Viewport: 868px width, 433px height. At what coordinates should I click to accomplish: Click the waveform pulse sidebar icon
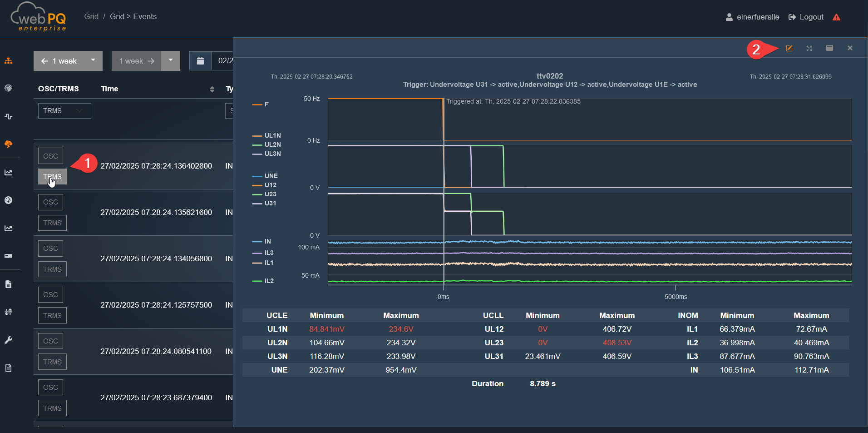pyautogui.click(x=8, y=117)
